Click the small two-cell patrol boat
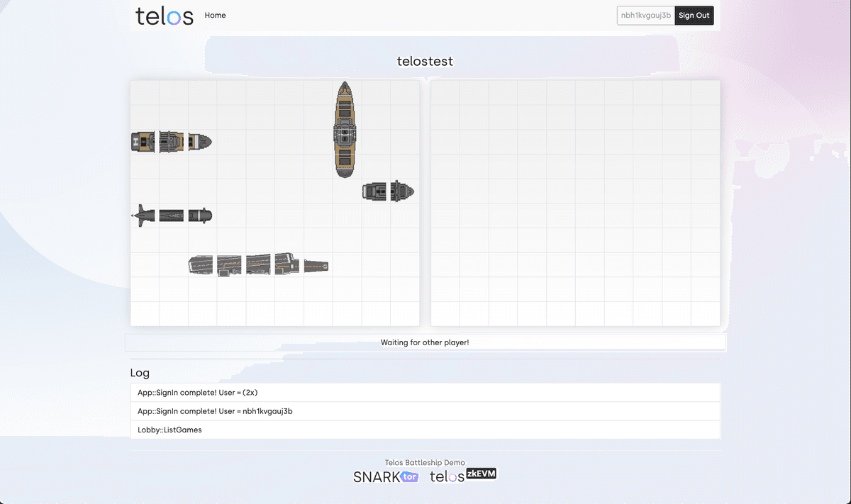The image size is (851, 504). (x=388, y=191)
